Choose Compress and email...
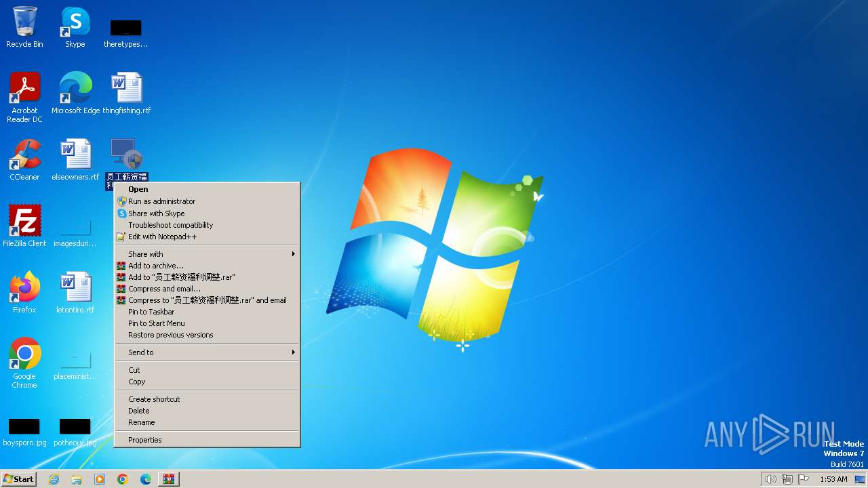This screenshot has width=868, height=488. click(x=207, y=289)
